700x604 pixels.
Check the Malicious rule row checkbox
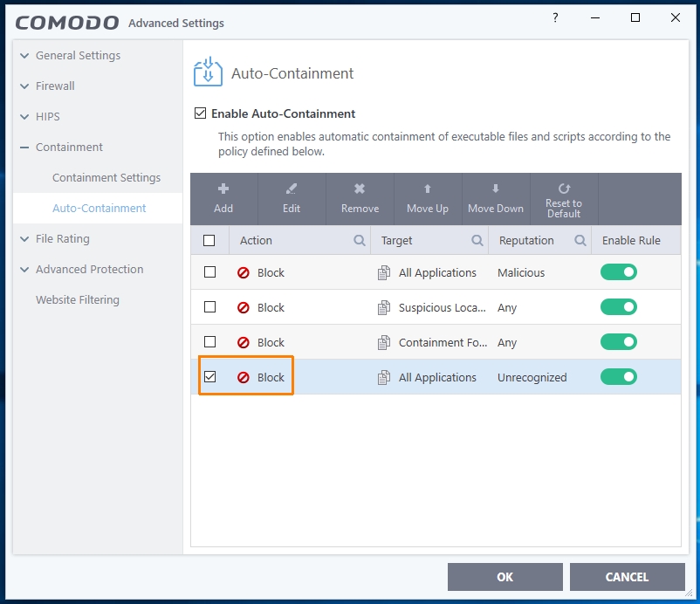209,272
